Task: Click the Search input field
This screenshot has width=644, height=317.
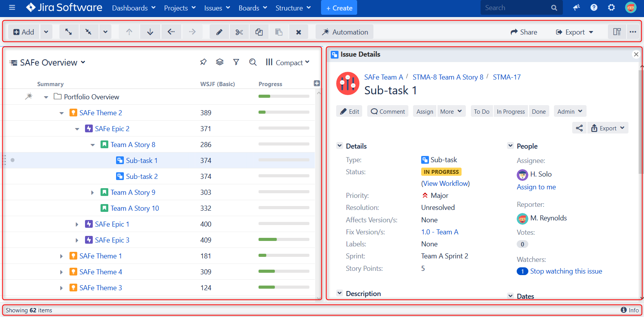Action: pos(516,8)
